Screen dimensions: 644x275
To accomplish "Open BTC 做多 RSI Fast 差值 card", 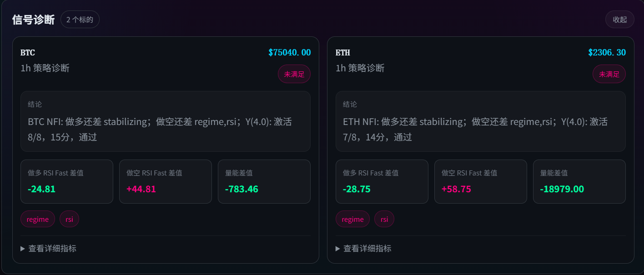I will [x=67, y=181].
